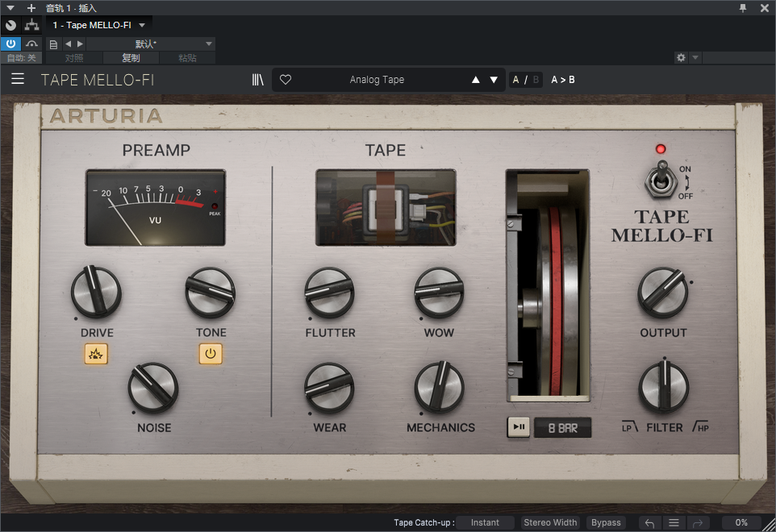The width and height of the screenshot is (776, 532).
Task: Switch to state B in A/B compare
Action: (536, 80)
